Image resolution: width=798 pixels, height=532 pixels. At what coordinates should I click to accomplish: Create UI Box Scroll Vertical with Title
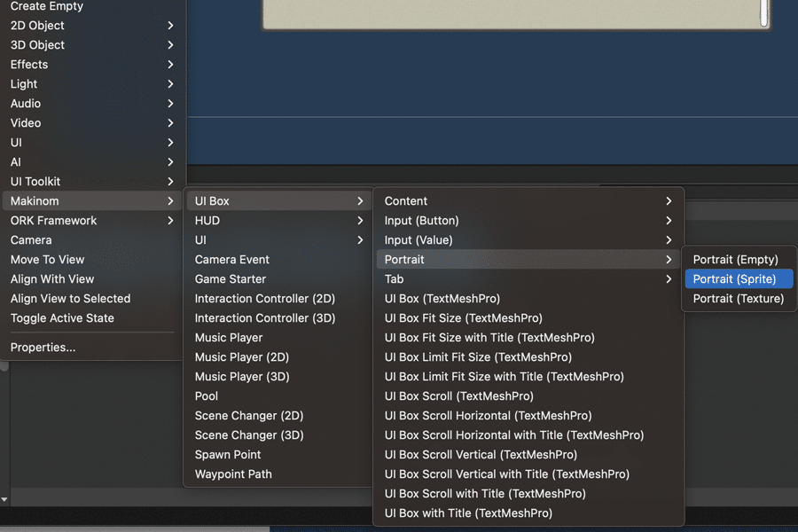click(x=528, y=474)
